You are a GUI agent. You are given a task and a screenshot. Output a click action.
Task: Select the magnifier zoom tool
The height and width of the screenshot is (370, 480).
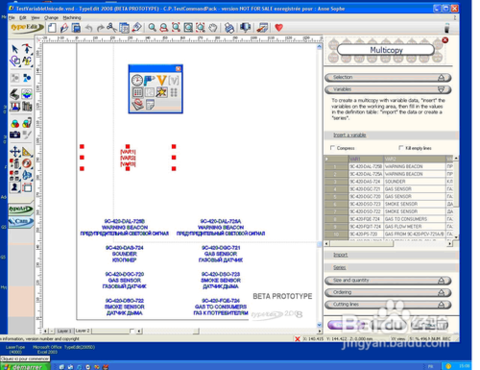[152, 28]
